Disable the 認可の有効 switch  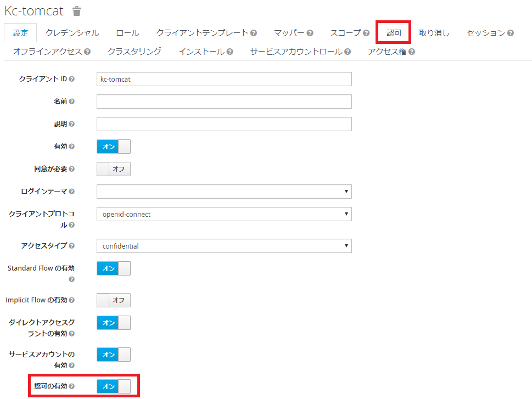pyautogui.click(x=113, y=386)
